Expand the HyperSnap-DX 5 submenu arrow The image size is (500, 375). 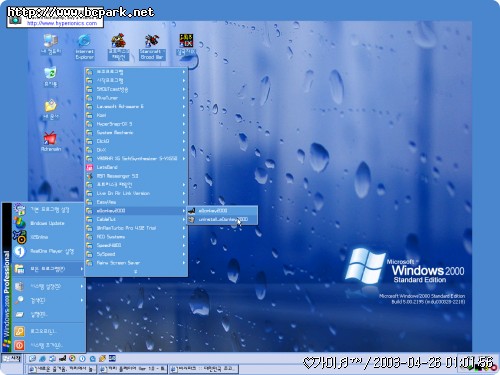(x=184, y=124)
